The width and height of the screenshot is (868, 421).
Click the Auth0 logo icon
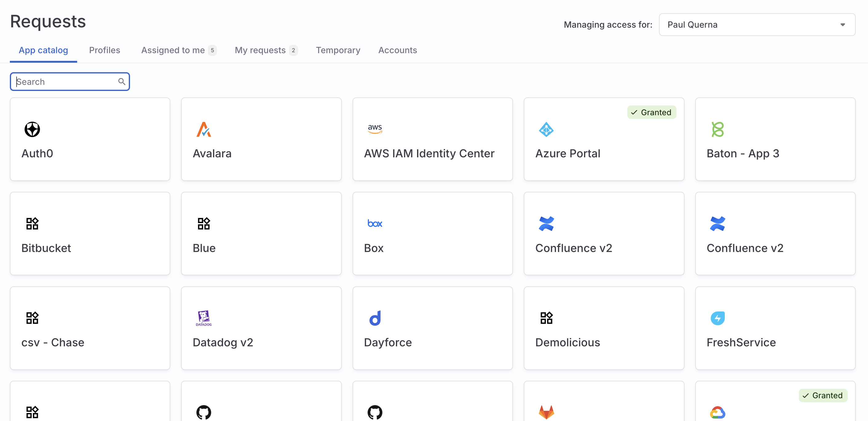(x=32, y=129)
